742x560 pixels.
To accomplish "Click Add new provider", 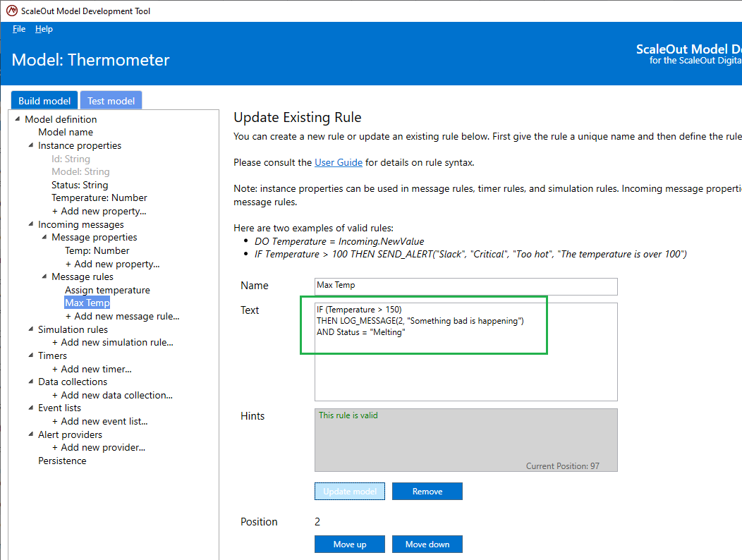I will coord(98,447).
